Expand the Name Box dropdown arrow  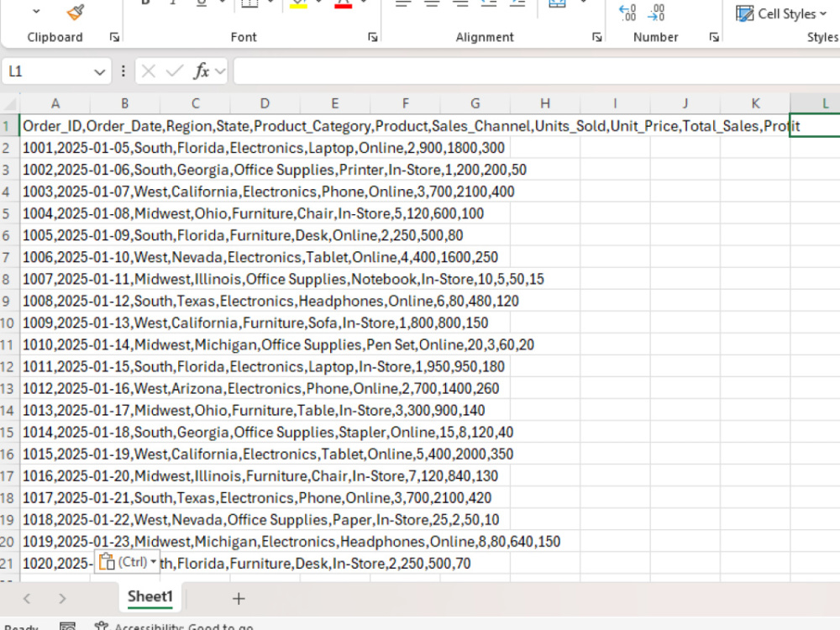(x=99, y=71)
